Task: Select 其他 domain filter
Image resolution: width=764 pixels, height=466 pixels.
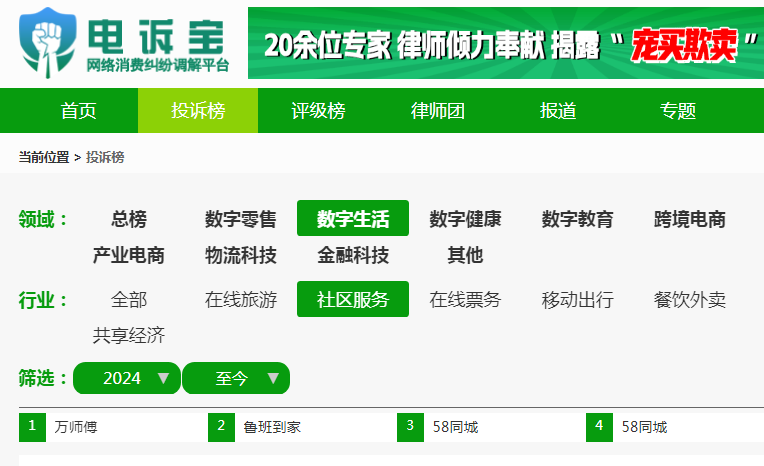Action: (x=465, y=255)
